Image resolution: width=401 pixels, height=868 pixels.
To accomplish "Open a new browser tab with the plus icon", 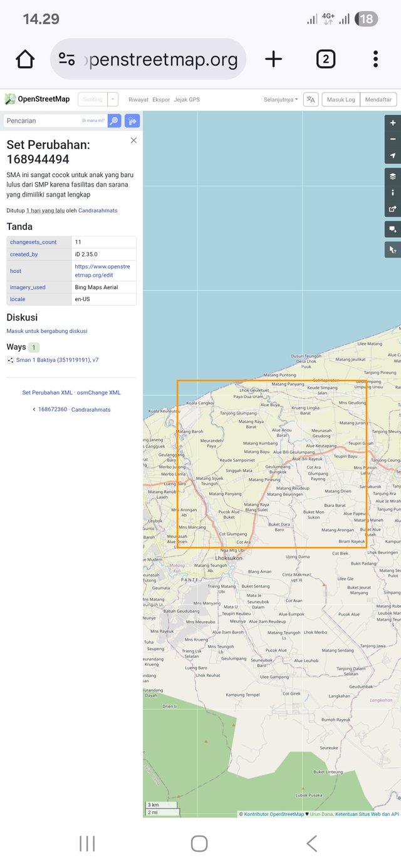I will click(x=273, y=59).
